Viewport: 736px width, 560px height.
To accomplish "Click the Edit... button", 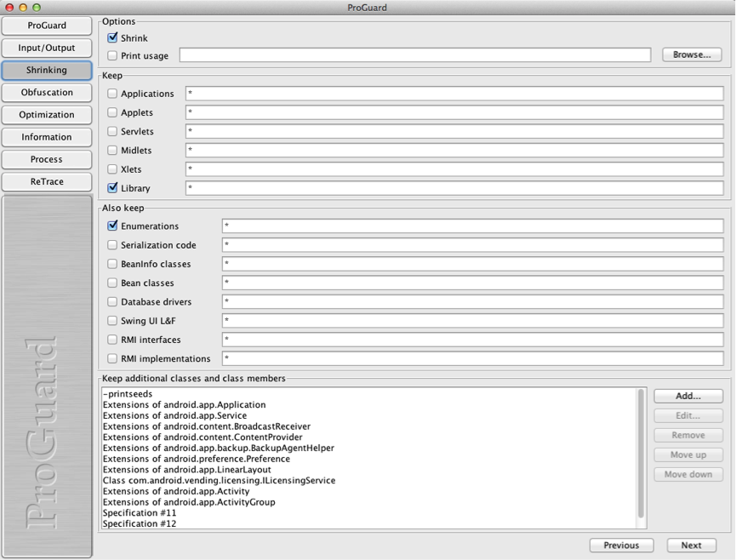I will pos(688,416).
